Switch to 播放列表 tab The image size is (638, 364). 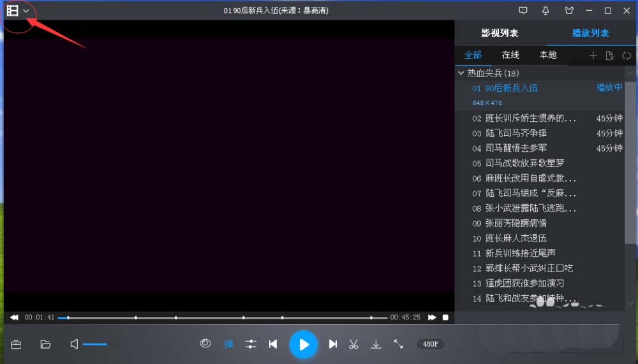(590, 33)
